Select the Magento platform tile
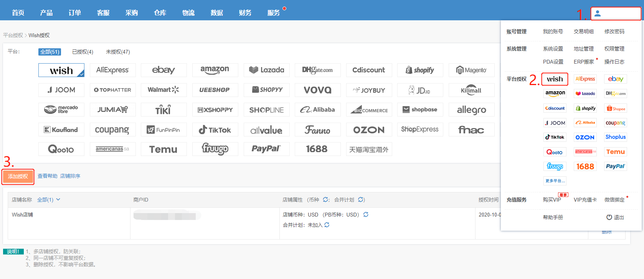The width and height of the screenshot is (644, 279). point(471,70)
